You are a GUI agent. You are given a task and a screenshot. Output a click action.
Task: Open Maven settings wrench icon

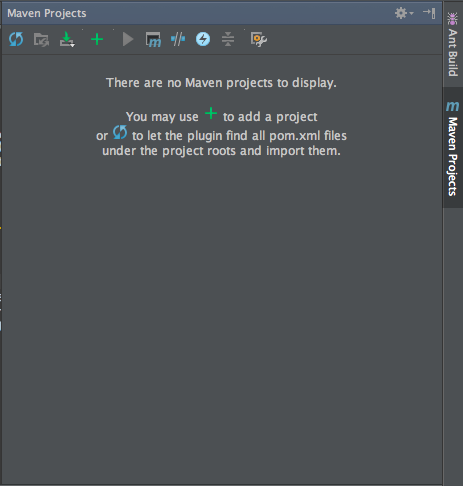[259, 39]
